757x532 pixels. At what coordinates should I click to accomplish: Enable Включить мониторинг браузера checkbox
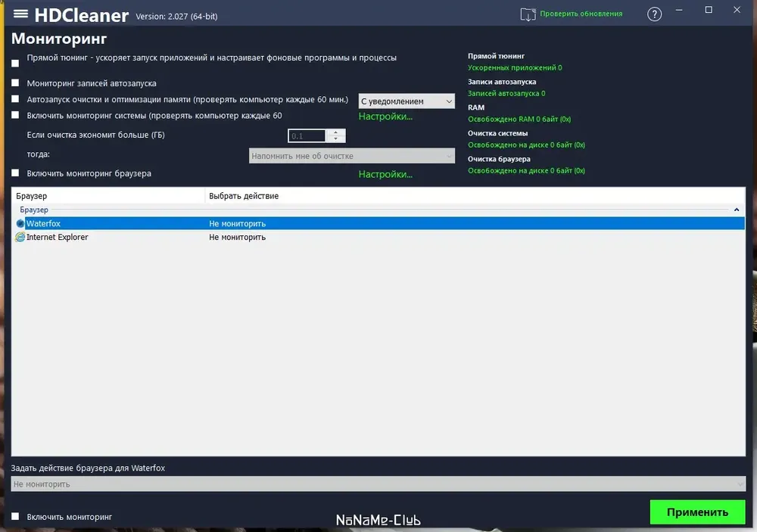(15, 173)
